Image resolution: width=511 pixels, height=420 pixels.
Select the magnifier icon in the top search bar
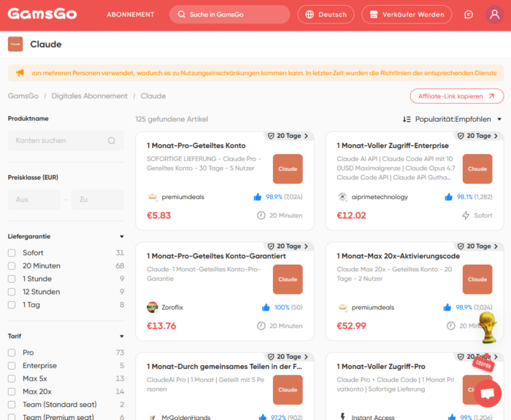click(x=182, y=15)
